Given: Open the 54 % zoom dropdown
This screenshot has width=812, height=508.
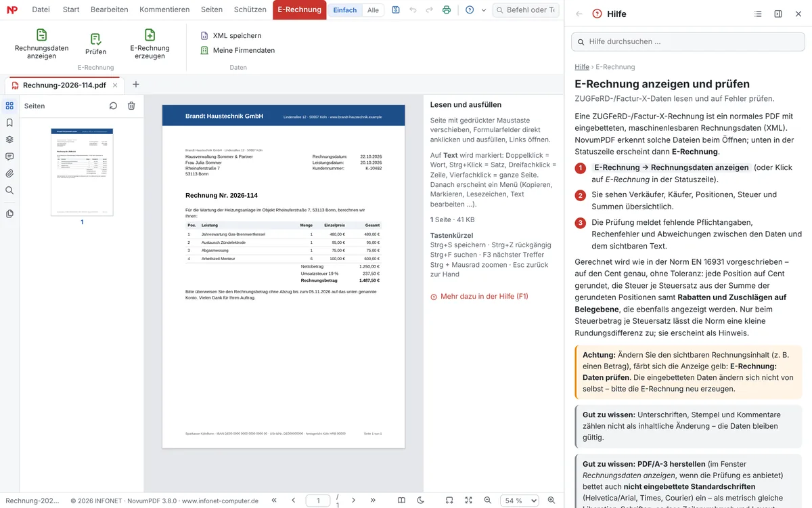Looking at the screenshot, I should (x=520, y=501).
